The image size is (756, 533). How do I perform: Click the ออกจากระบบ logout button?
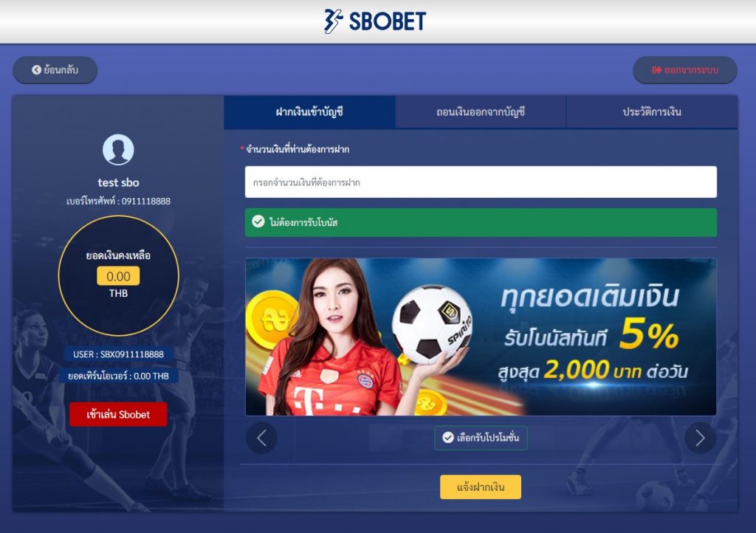point(685,70)
